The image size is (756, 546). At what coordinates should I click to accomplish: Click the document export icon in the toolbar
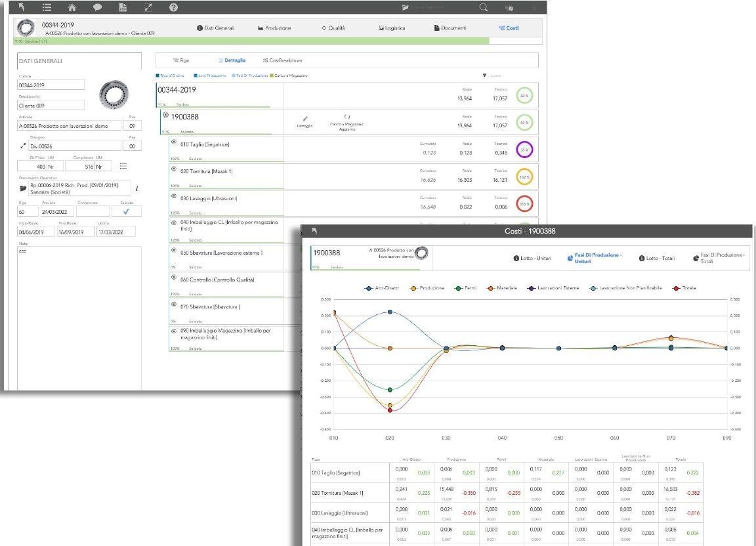pyautogui.click(x=123, y=7)
